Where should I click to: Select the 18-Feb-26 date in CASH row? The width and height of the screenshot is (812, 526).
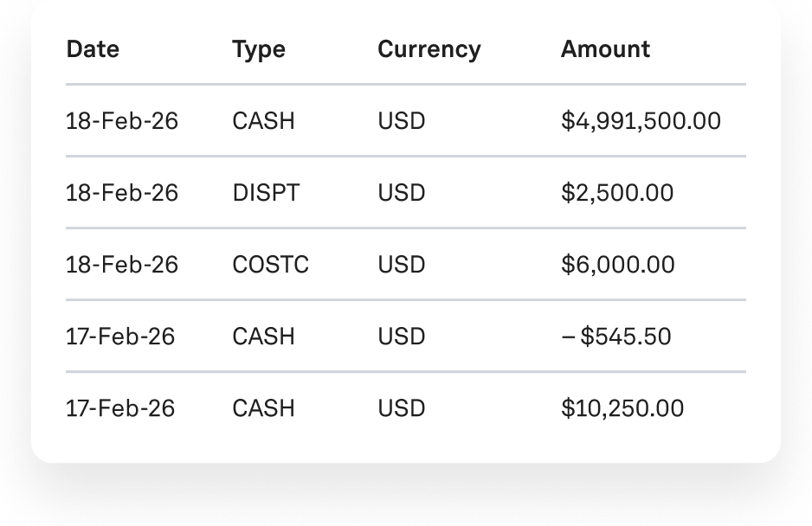[122, 121]
